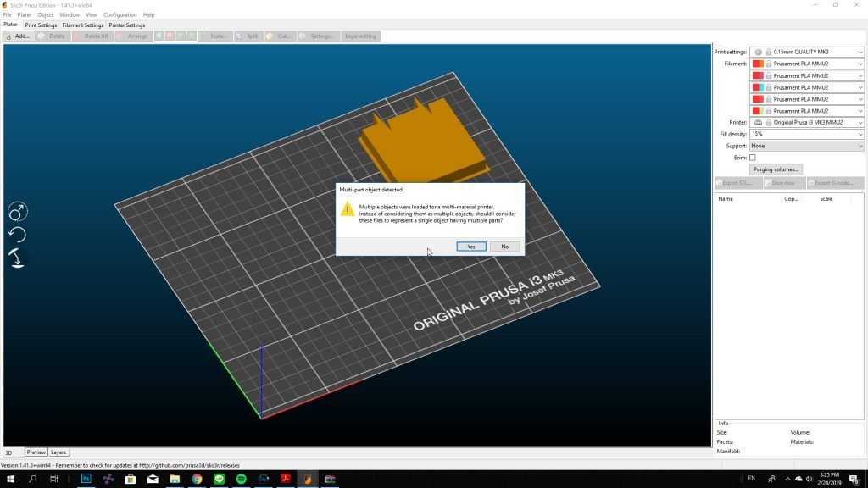
Task: Switch to the Filament Settings tab
Action: (82, 25)
